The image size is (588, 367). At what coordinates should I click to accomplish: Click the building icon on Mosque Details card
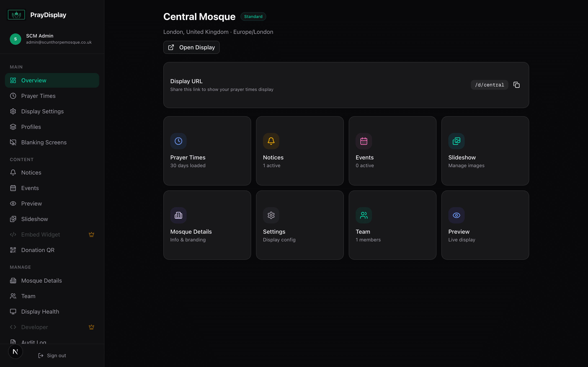point(178,215)
